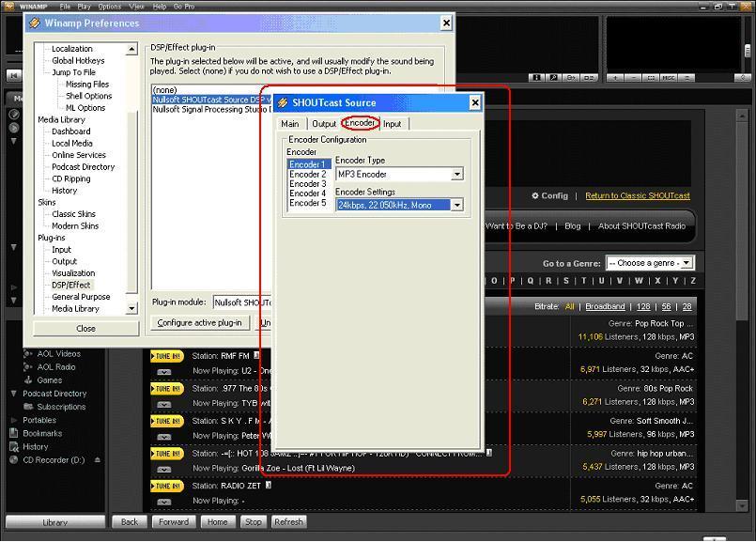
Task: Open the History icon in Winamp library
Action: [13, 446]
